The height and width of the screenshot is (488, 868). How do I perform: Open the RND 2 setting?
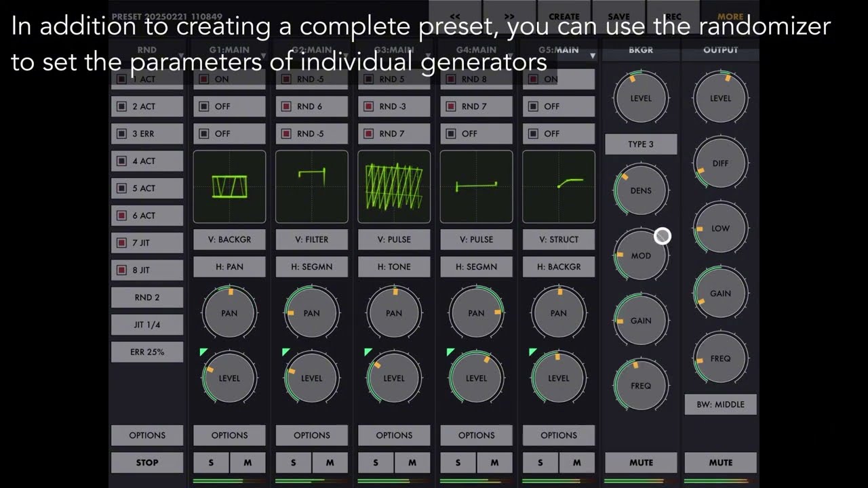(147, 297)
